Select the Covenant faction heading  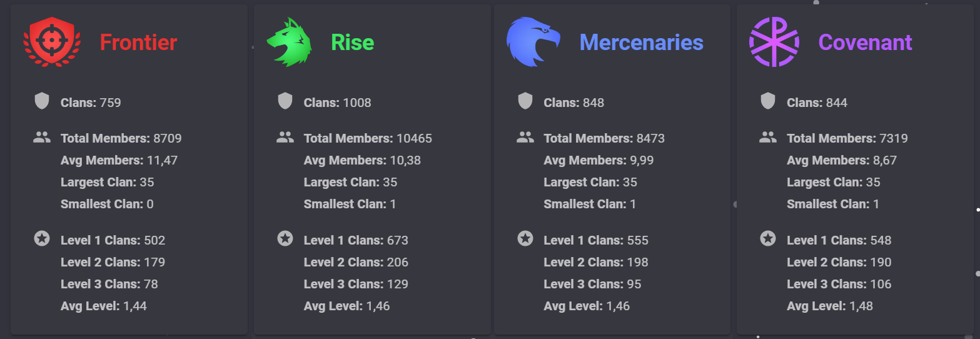pyautogui.click(x=866, y=43)
